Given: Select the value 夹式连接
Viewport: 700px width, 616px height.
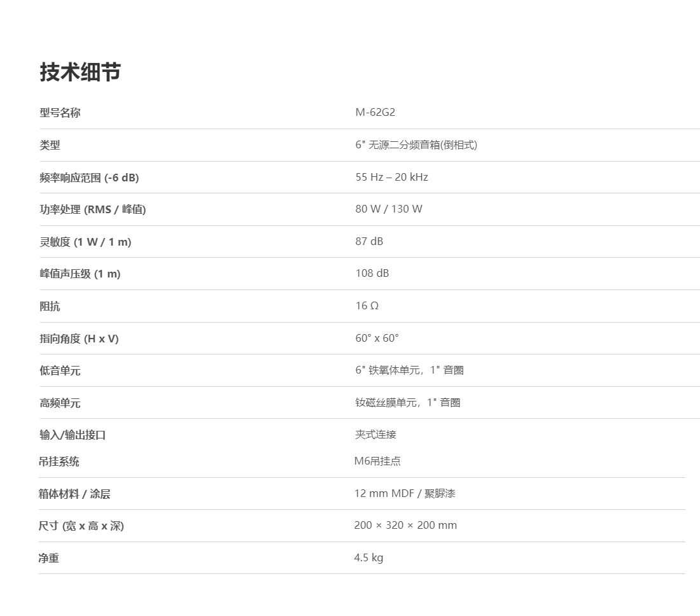Looking at the screenshot, I should click(375, 435).
